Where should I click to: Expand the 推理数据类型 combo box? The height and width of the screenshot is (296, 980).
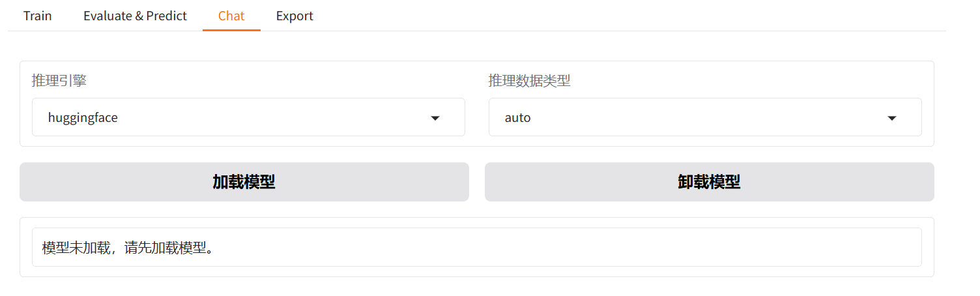pyautogui.click(x=704, y=117)
